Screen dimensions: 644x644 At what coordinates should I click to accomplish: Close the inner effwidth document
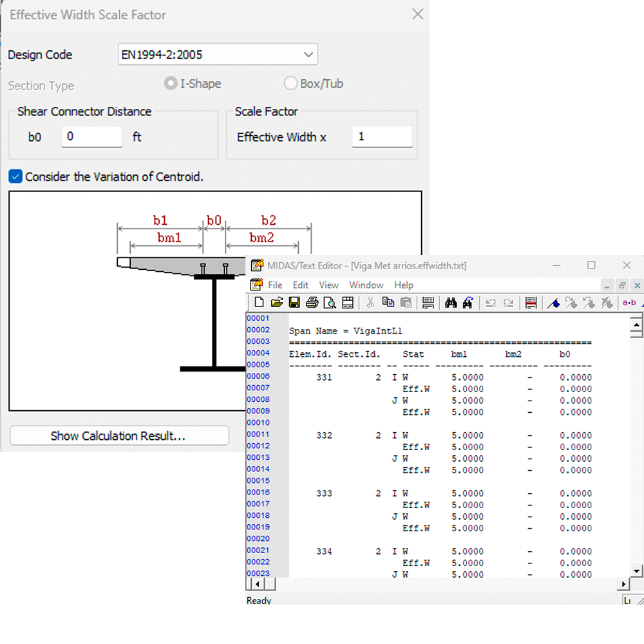coord(637,285)
